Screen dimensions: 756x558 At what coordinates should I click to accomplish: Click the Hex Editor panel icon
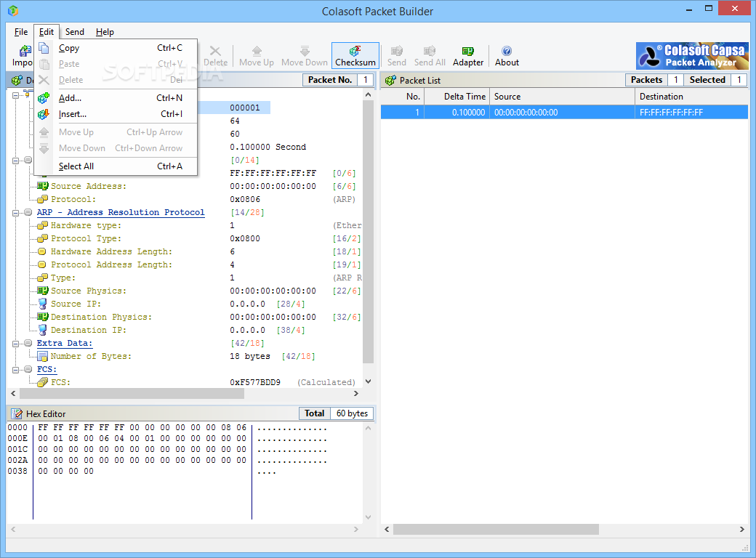coord(17,413)
